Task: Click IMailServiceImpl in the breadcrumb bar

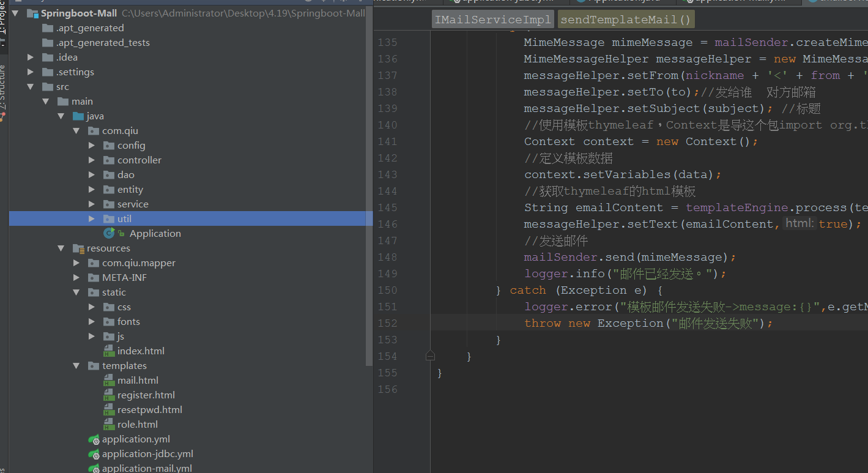Action: point(492,18)
